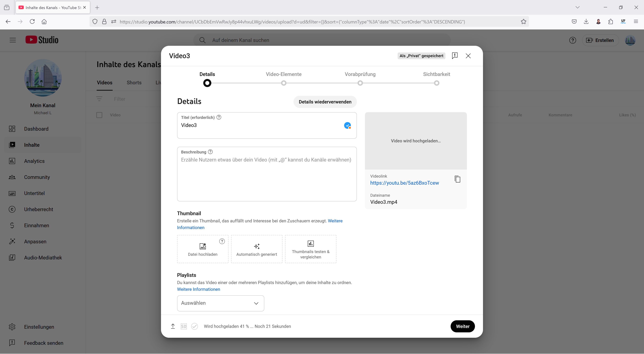Click the send feedback icon in dialog header
The width and height of the screenshot is (644, 354).
point(454,56)
